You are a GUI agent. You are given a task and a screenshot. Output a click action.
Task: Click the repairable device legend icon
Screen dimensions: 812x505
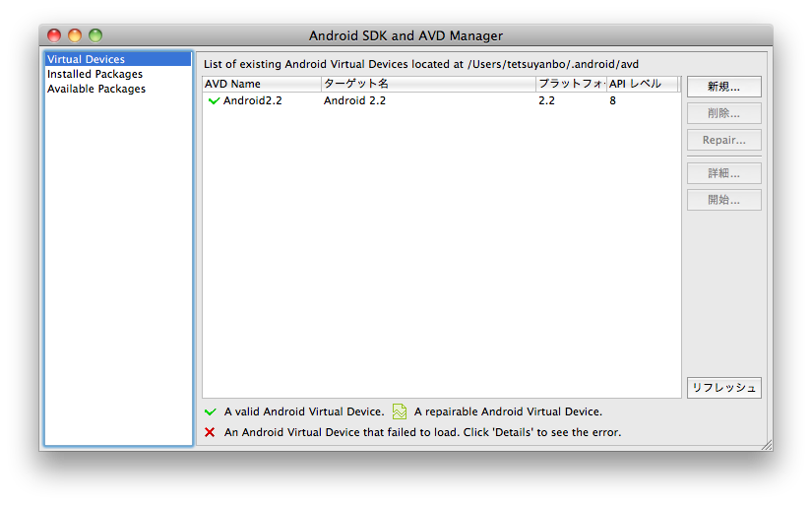click(400, 411)
